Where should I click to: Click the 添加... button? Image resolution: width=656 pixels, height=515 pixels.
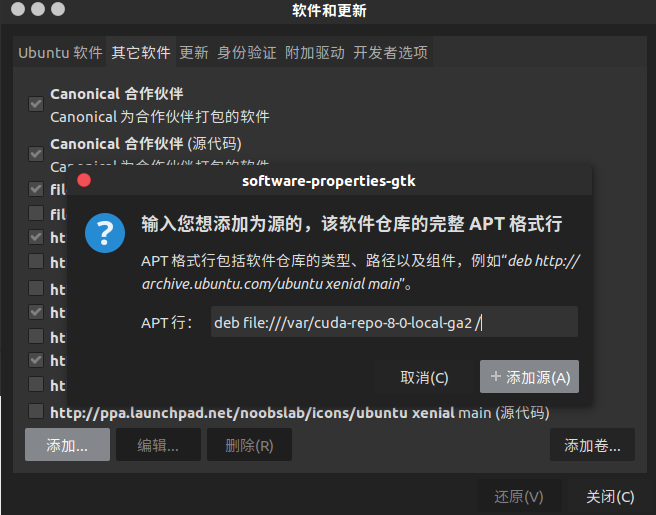click(67, 445)
